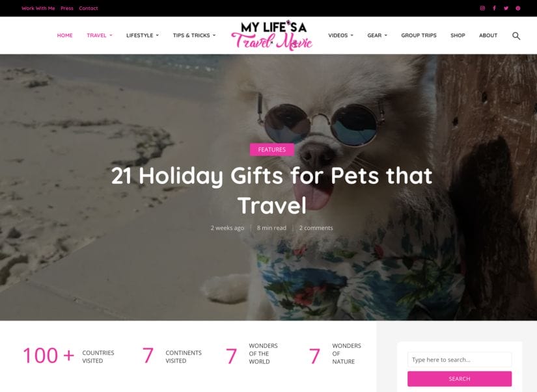Click the pink Search button

click(460, 378)
